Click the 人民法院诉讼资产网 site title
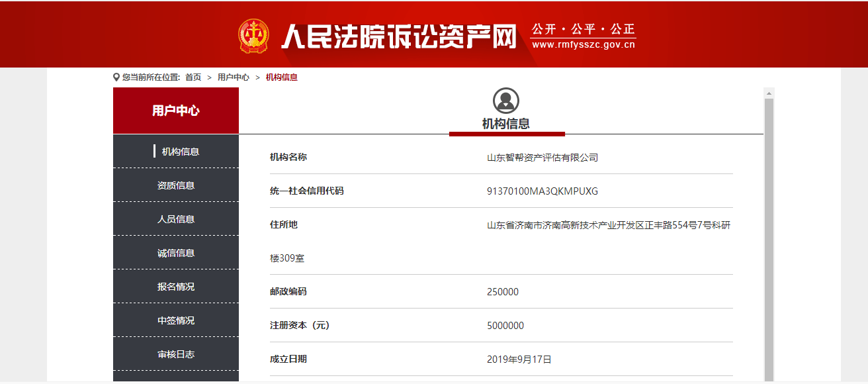 (x=398, y=36)
